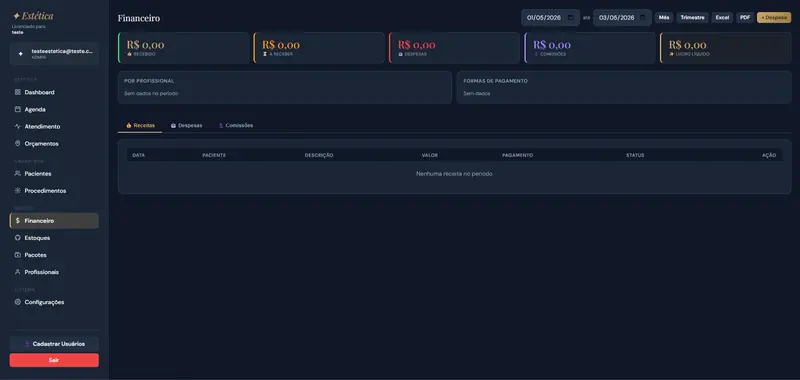Click the Estética star logo icon
Viewport: 800px width, 380px height.
tap(16, 16)
